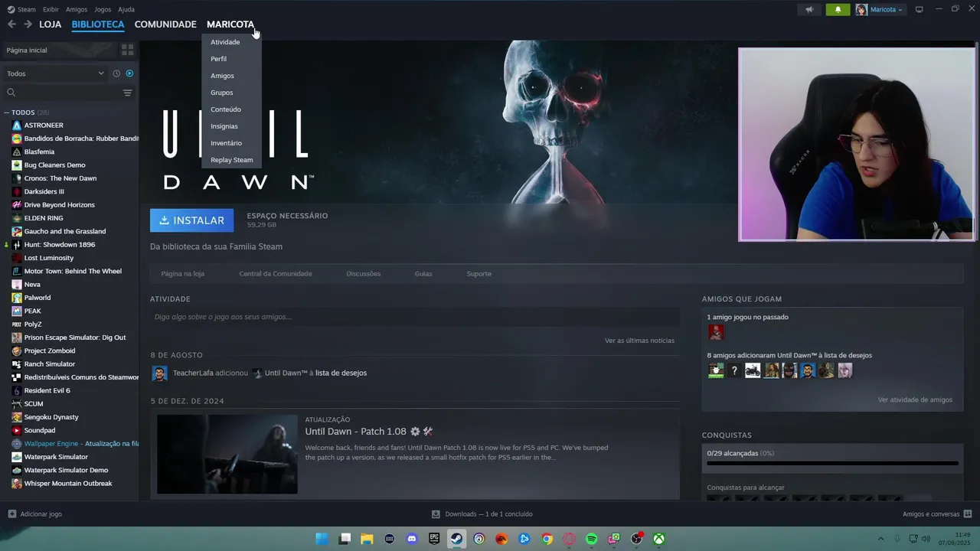This screenshot has height=551, width=980.
Task: Open the Patch 1.08 news thumbnail
Action: (x=227, y=455)
